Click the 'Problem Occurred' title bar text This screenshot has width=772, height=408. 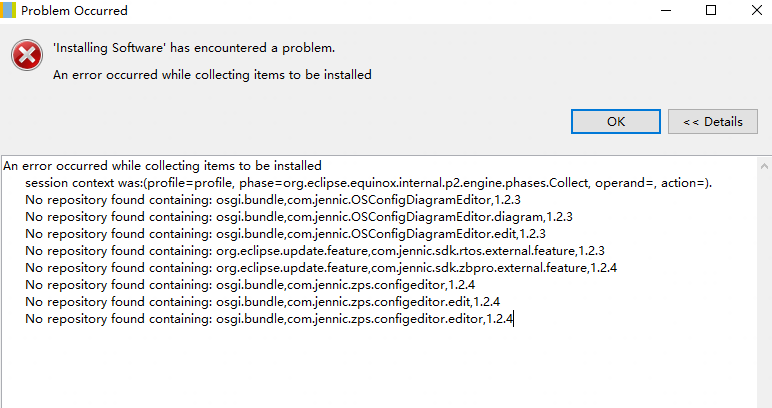(74, 11)
